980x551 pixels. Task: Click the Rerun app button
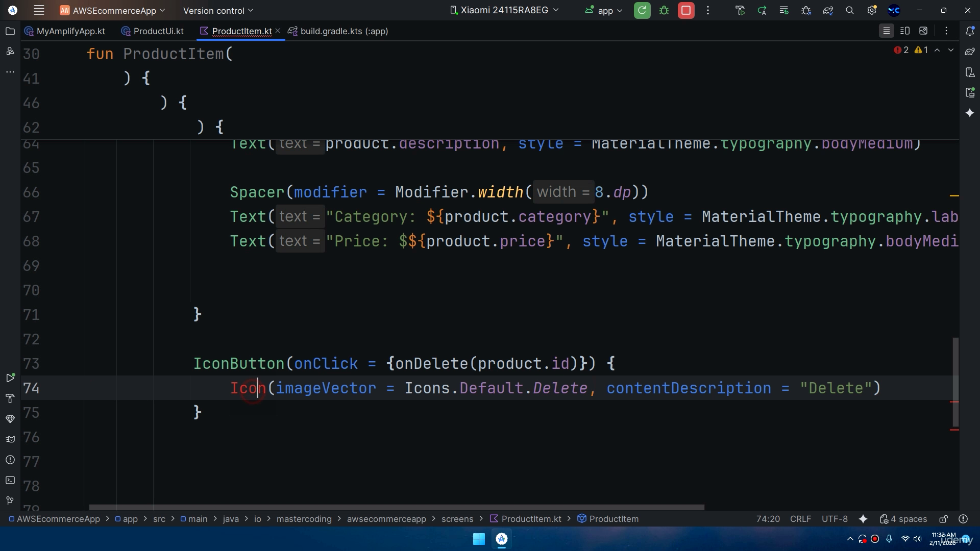642,10
